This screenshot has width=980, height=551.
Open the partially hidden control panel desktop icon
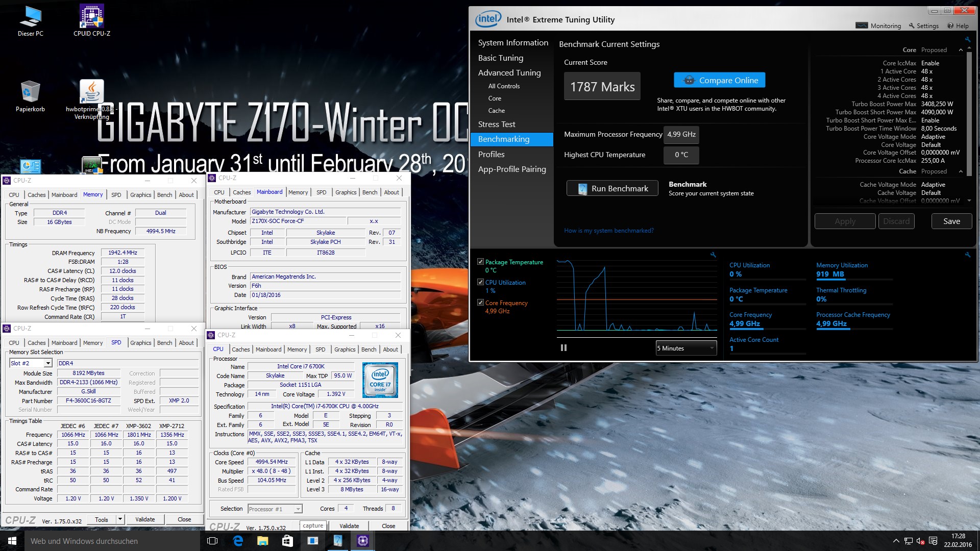(x=31, y=166)
